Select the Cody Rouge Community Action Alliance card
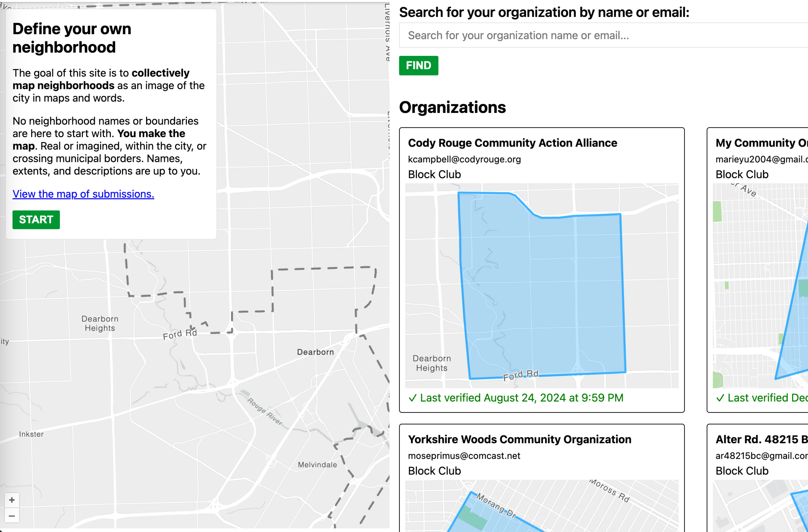808x532 pixels. coord(512,143)
